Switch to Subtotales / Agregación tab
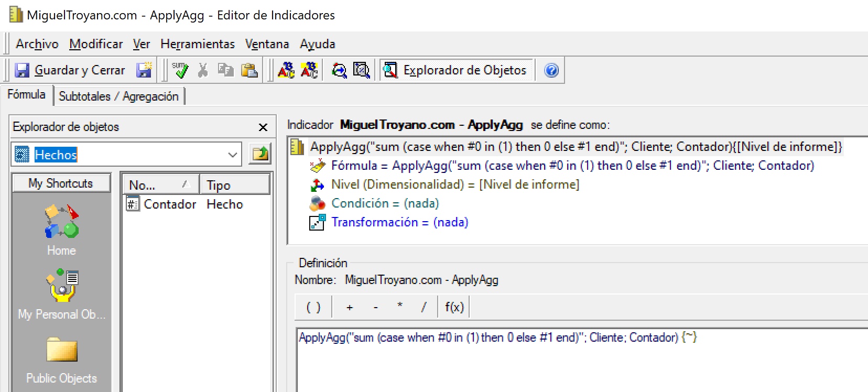This screenshot has height=392, width=868. click(119, 96)
